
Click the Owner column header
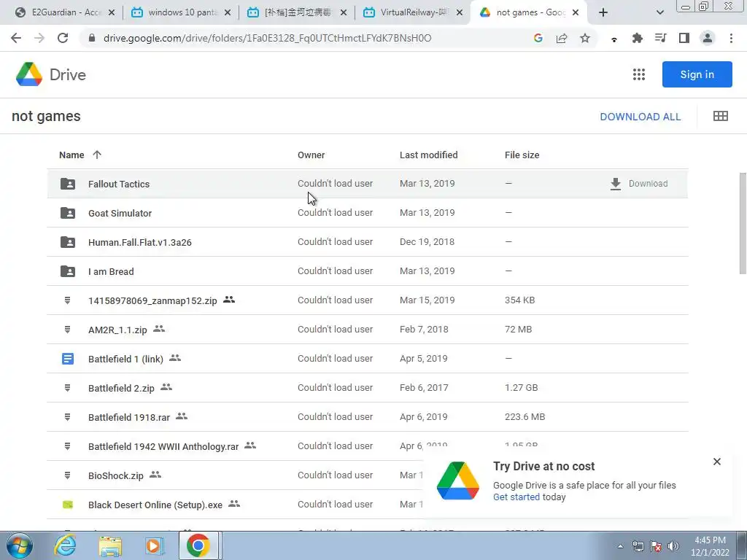point(311,155)
